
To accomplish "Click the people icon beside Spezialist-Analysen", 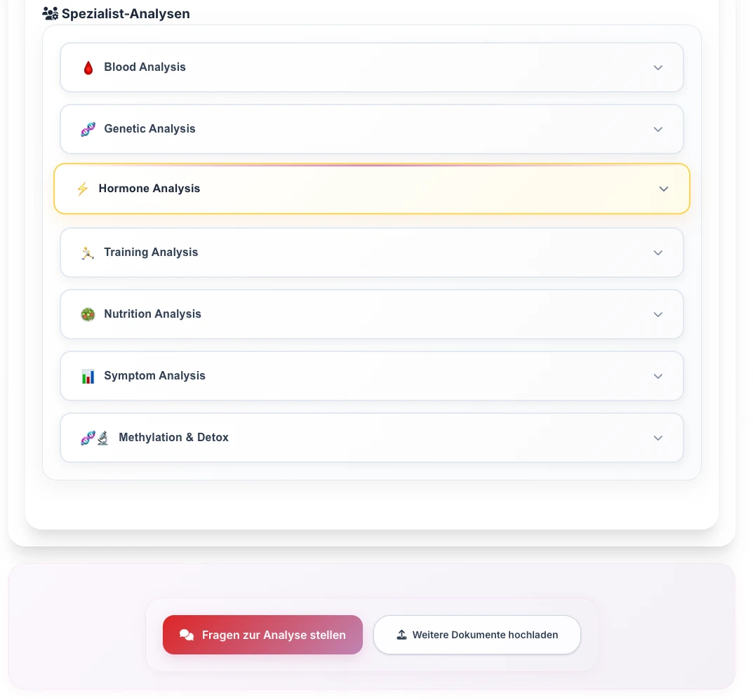I will [50, 13].
